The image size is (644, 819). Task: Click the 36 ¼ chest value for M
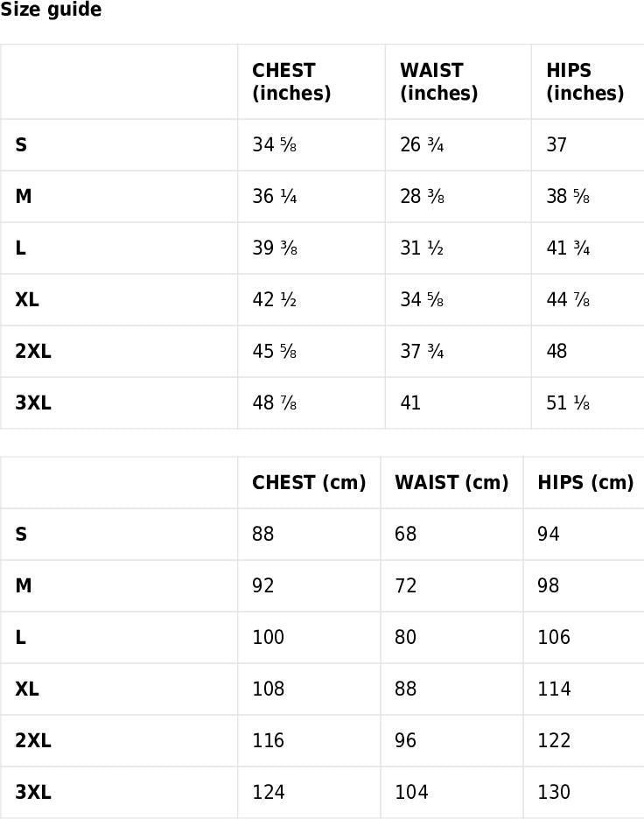click(x=275, y=196)
